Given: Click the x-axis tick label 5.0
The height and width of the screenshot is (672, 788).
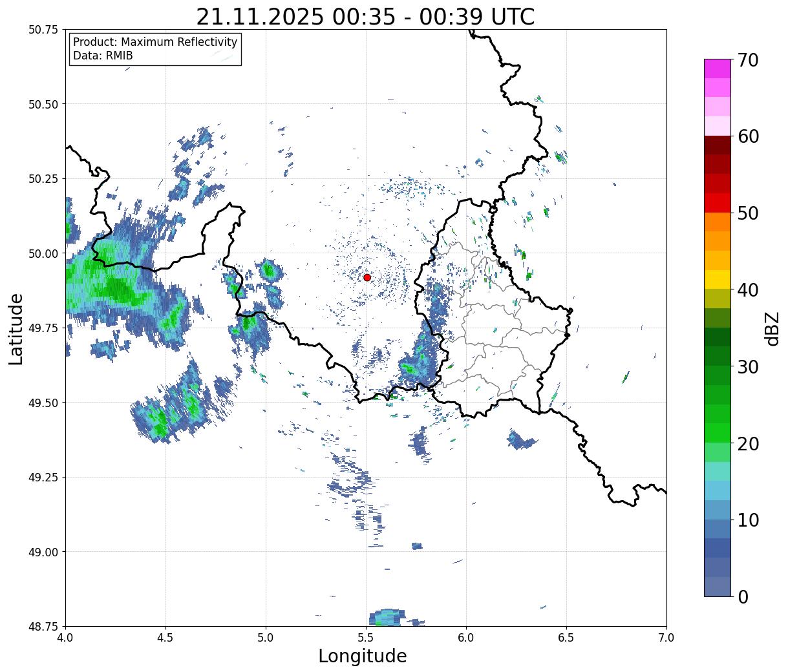Looking at the screenshot, I should pos(266,638).
